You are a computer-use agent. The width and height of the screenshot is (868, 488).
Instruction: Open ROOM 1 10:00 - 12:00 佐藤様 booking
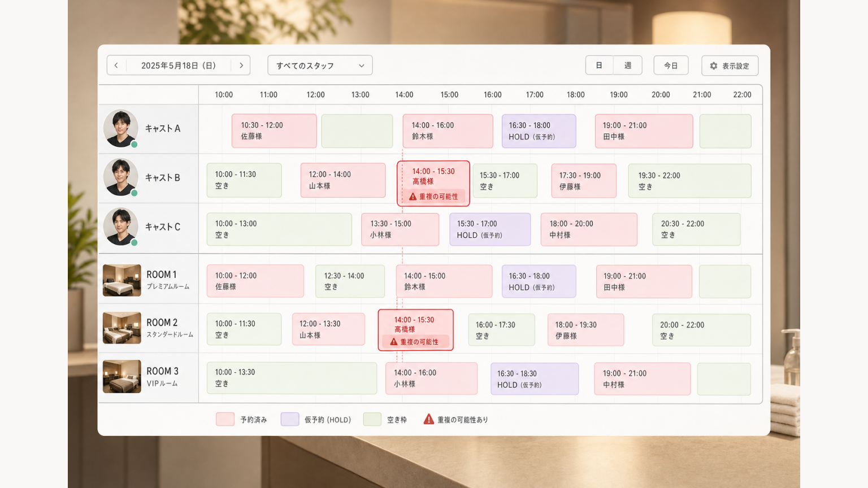pyautogui.click(x=255, y=281)
